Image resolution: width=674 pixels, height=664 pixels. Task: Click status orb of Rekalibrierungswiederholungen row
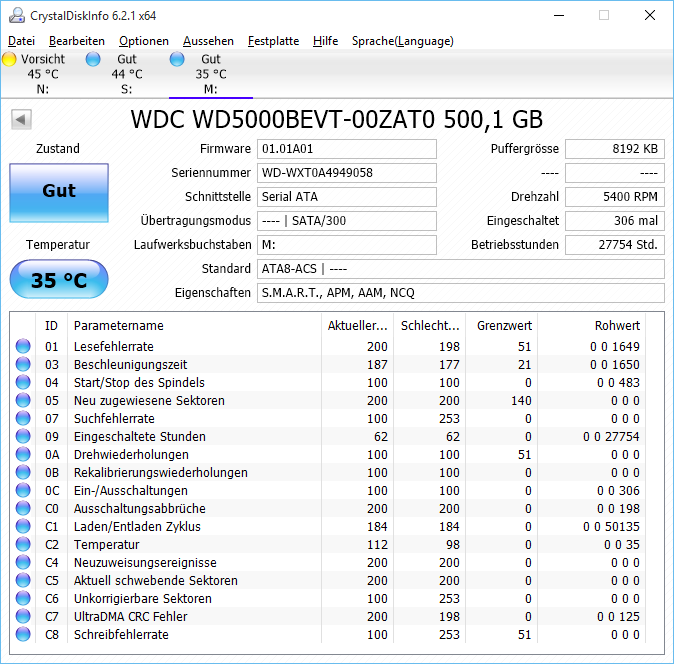(23, 472)
